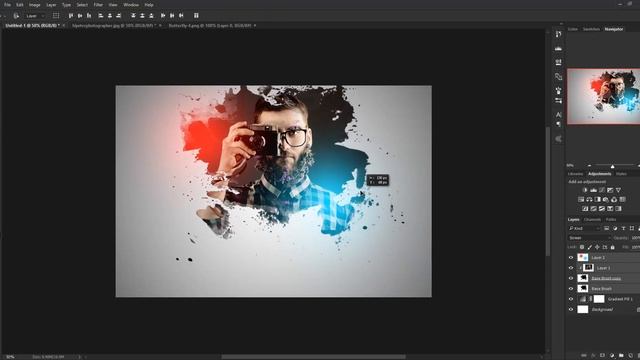
Task: Click auto-align layers icon
Action: 196,16
